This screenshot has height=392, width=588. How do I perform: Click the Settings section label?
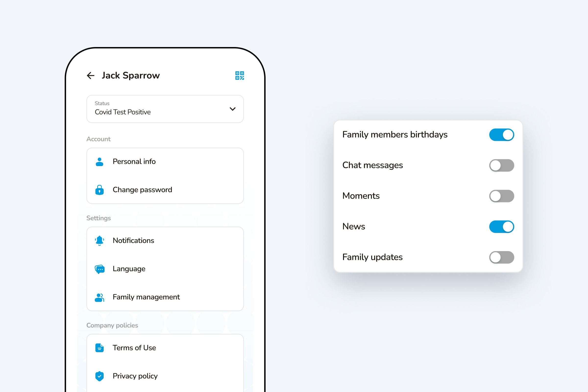[98, 218]
